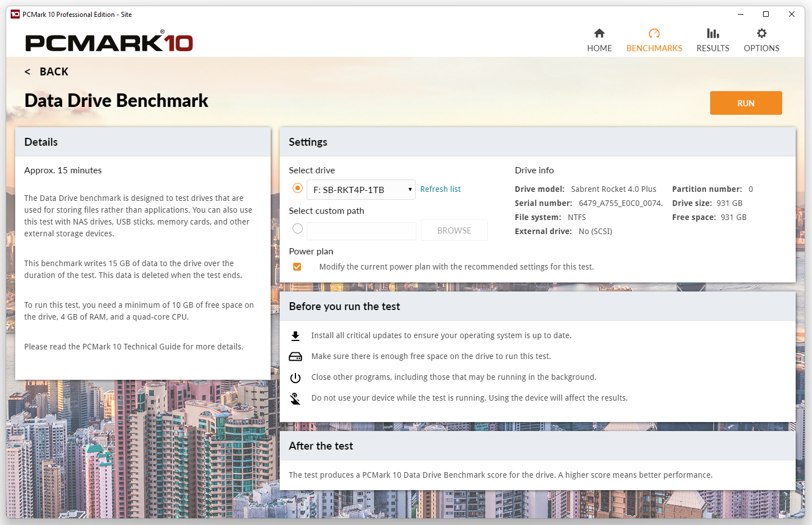The width and height of the screenshot is (812, 525).
Task: Click the download updates icon
Action: (295, 336)
